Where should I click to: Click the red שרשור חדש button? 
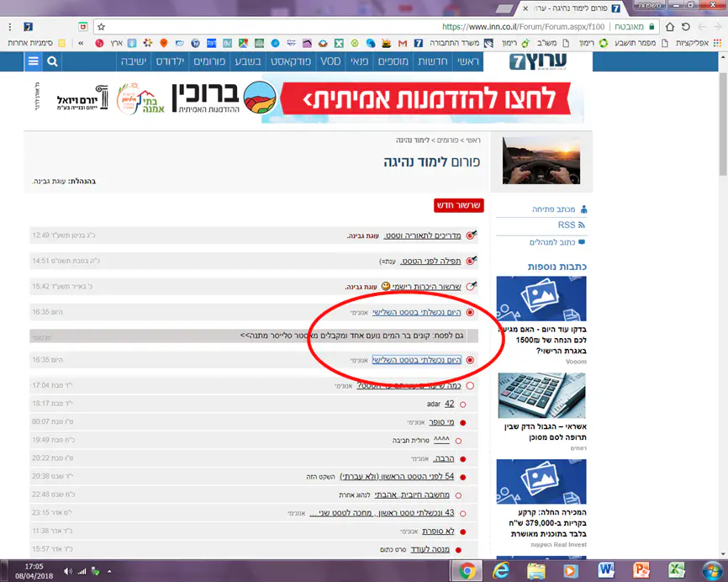coord(457,205)
